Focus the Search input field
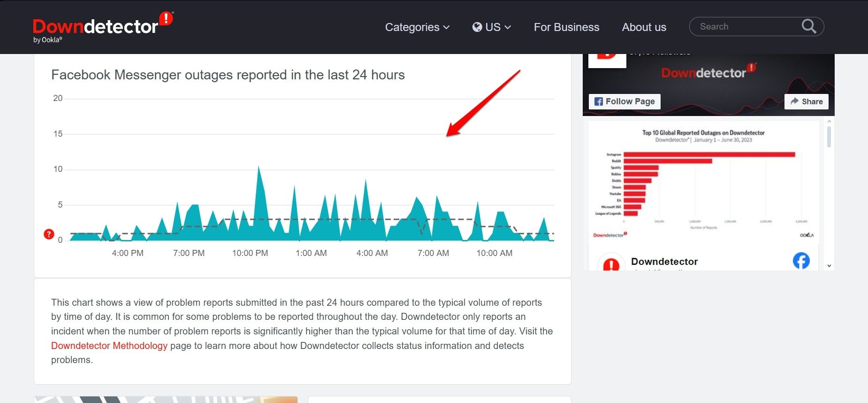868x403 pixels. coord(756,27)
